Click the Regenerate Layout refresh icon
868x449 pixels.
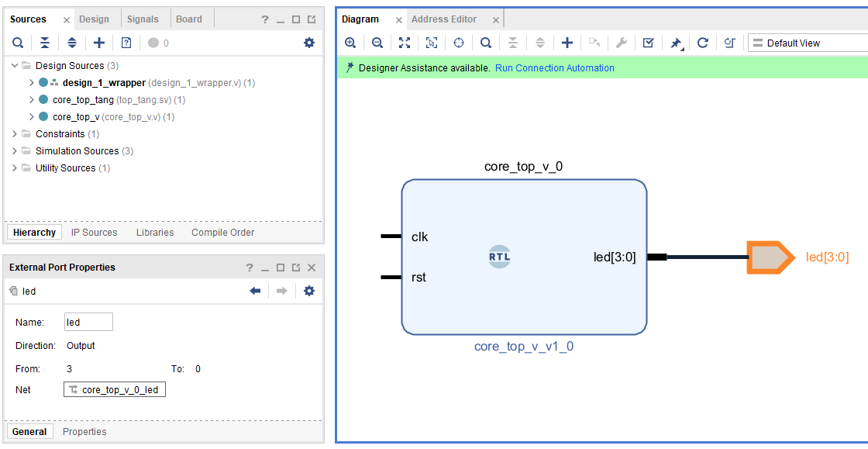point(703,43)
